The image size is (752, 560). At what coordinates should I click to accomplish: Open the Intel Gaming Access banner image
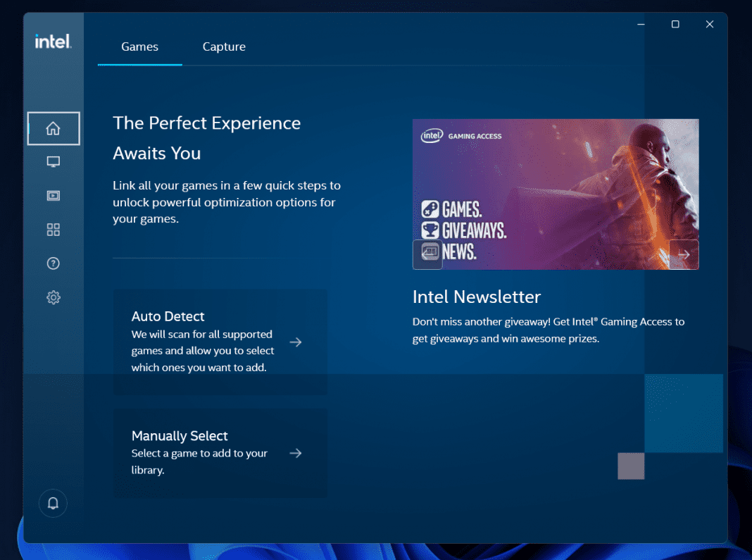coord(556,194)
